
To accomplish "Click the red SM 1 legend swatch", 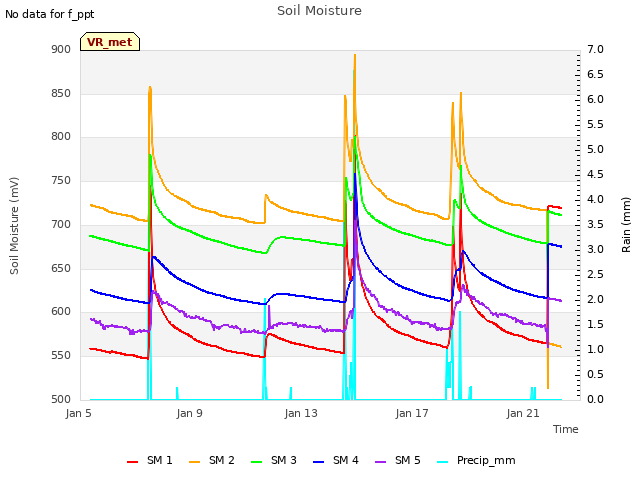I will pyautogui.click(x=133, y=462).
